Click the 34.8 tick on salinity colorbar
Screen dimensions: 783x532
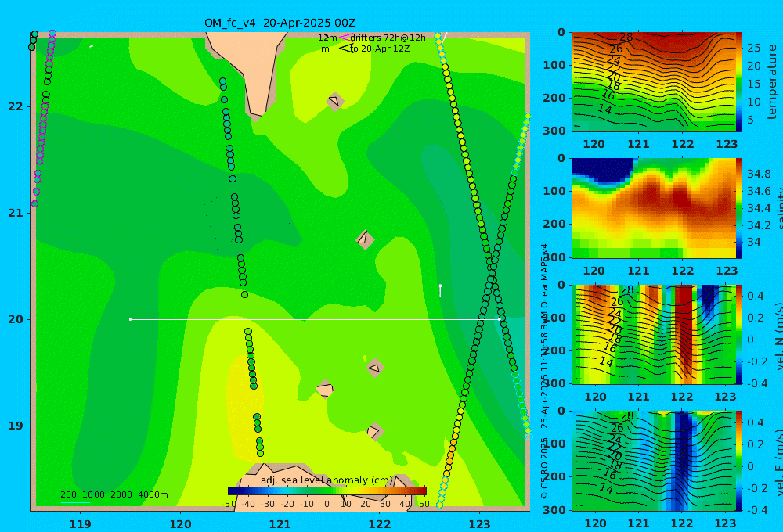click(759, 174)
